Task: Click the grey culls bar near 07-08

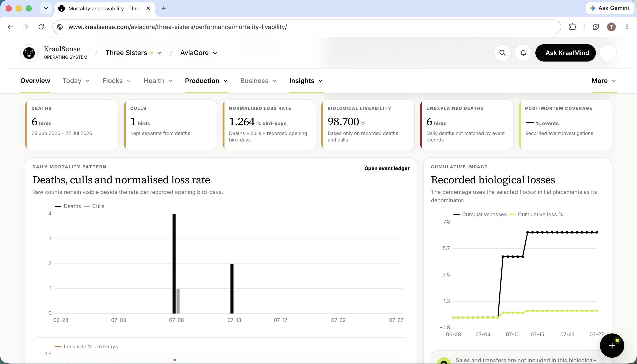Action: [x=178, y=301]
